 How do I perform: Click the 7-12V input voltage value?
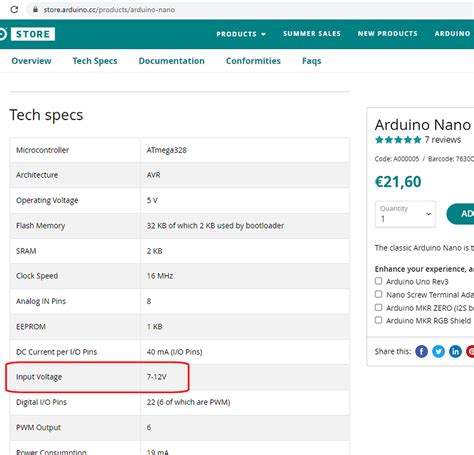[157, 377]
